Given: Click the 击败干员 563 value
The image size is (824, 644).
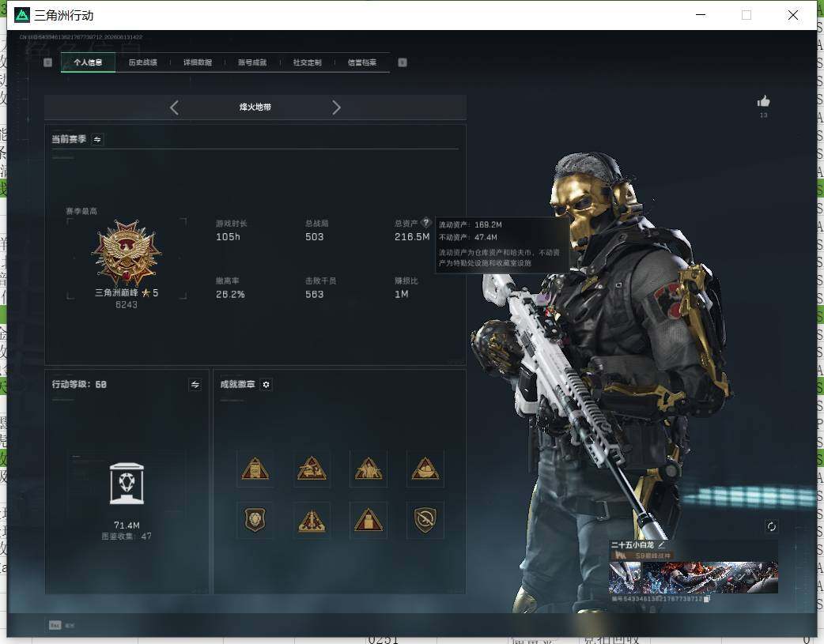Looking at the screenshot, I should pos(314,295).
